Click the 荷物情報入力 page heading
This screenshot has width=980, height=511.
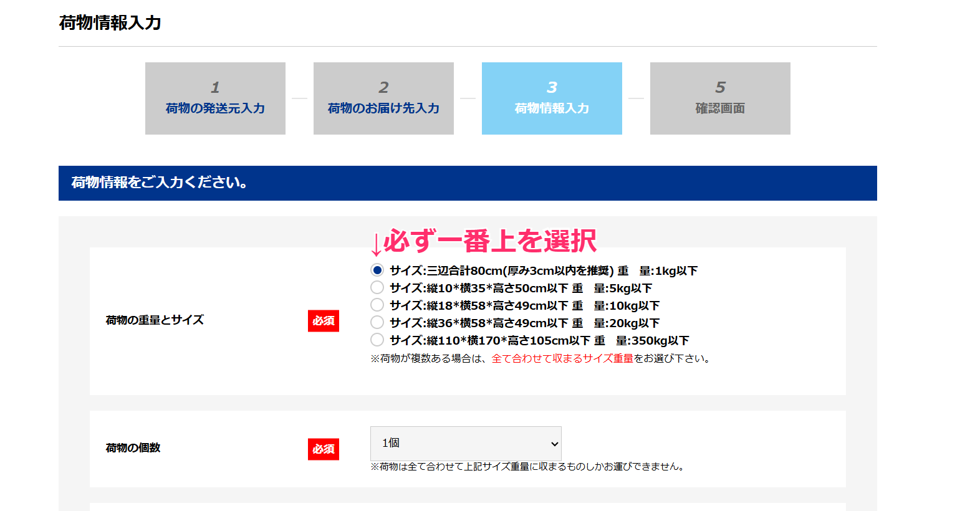[110, 23]
